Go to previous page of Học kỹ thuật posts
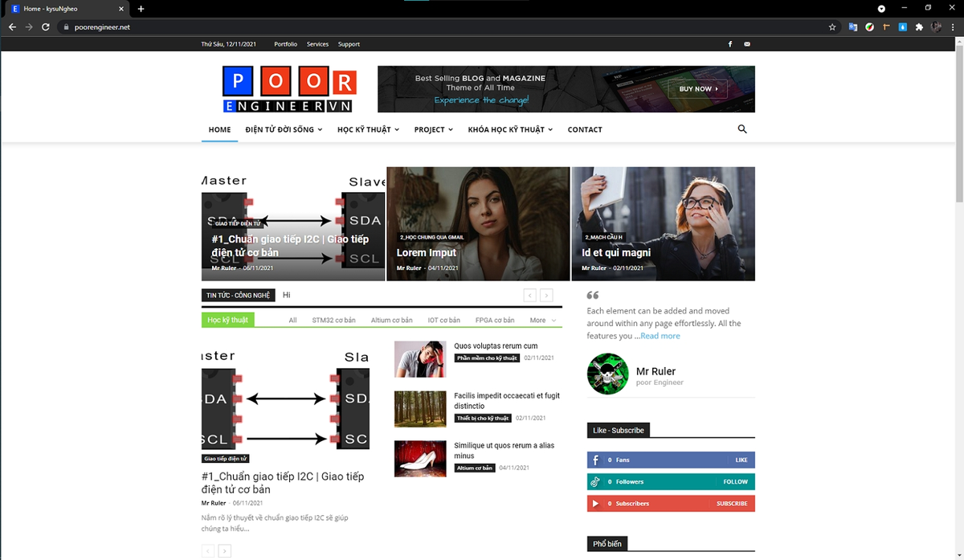This screenshot has width=964, height=560. pyautogui.click(x=208, y=551)
